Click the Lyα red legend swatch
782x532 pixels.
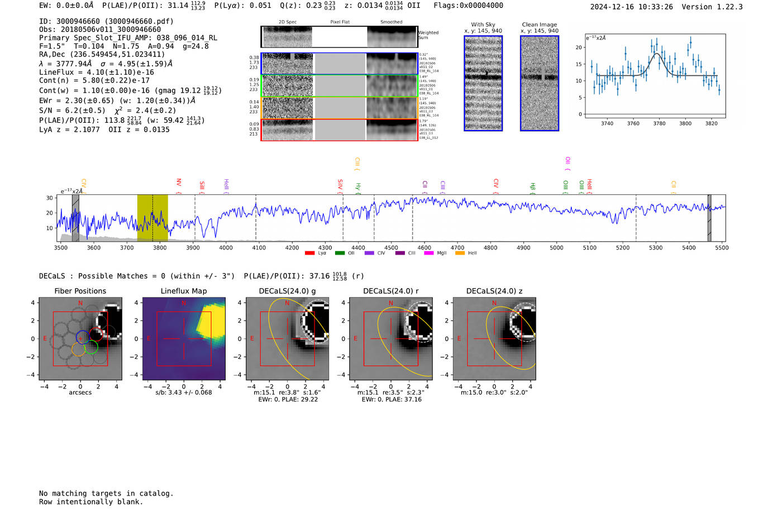tap(309, 253)
